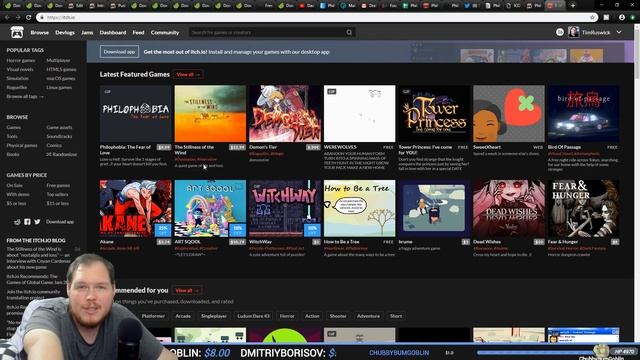Click the browser reload icon
Viewport: 640px width, 360px height.
[x=28, y=18]
